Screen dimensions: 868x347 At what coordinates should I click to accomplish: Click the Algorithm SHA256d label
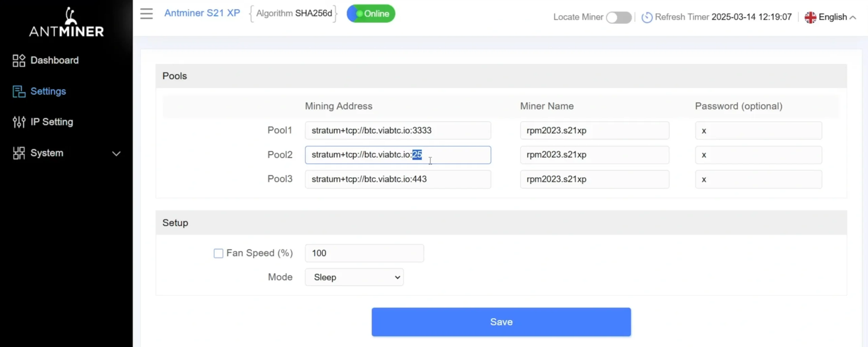click(x=294, y=13)
